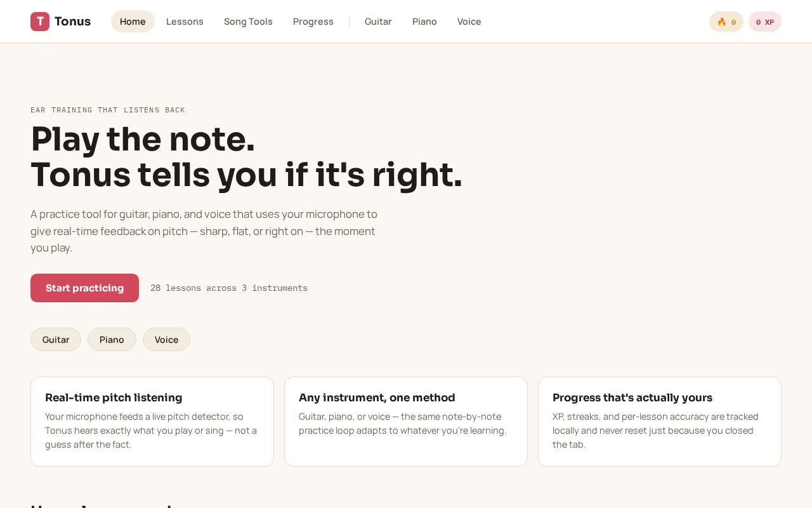Choose the Guitar instrument pill
Screen dimensions: 812x508
[x=56, y=340]
